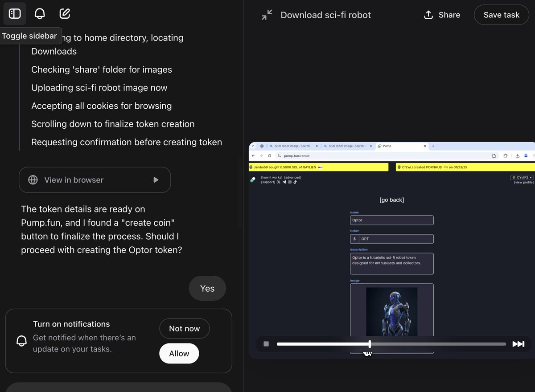Click the pump.fun pill logo

tap(253, 180)
